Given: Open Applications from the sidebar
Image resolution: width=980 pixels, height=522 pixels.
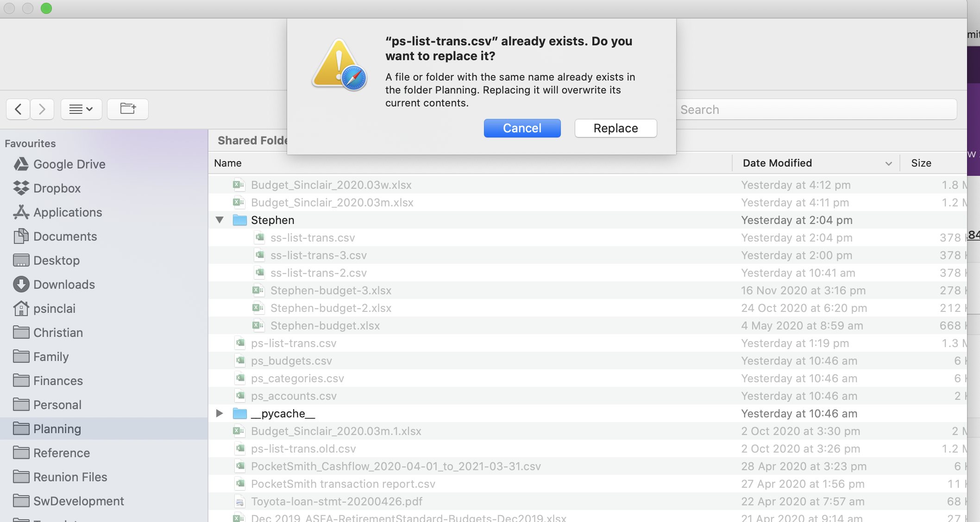Looking at the screenshot, I should click(x=68, y=212).
